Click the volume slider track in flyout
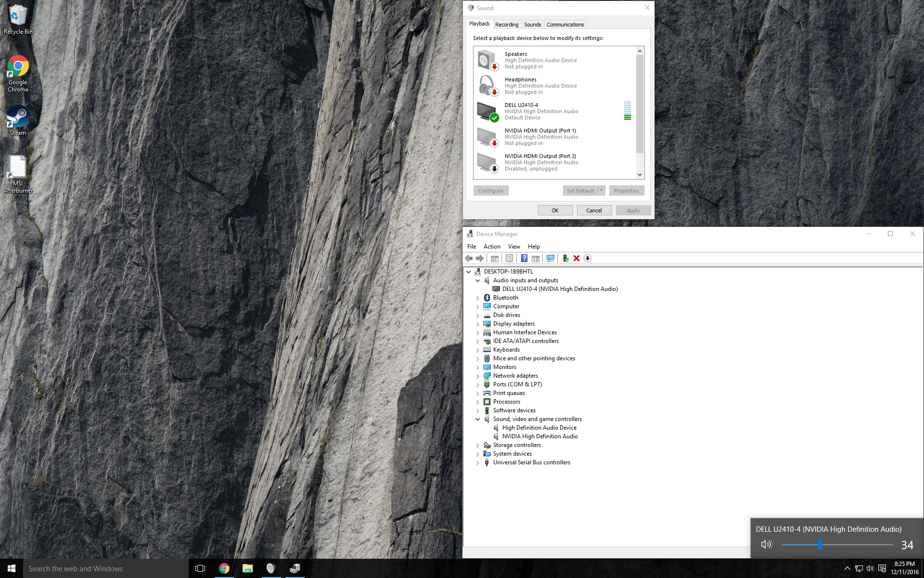The image size is (924, 578). 837,545
